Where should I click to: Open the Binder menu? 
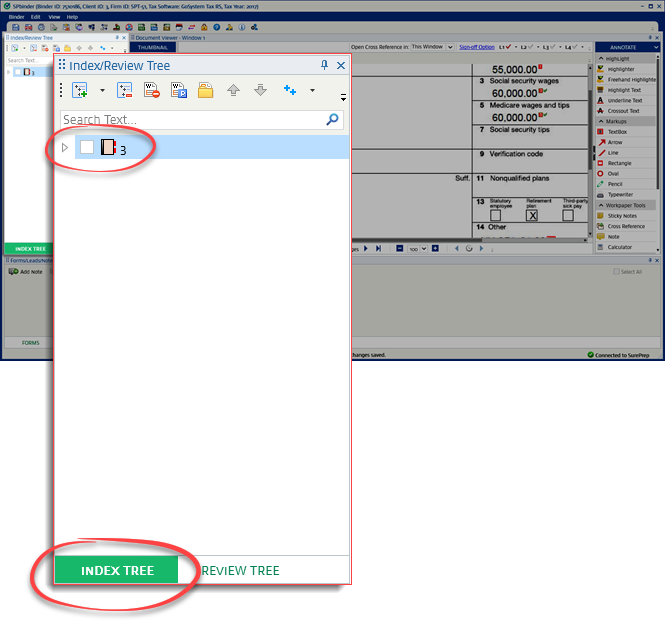17,17
